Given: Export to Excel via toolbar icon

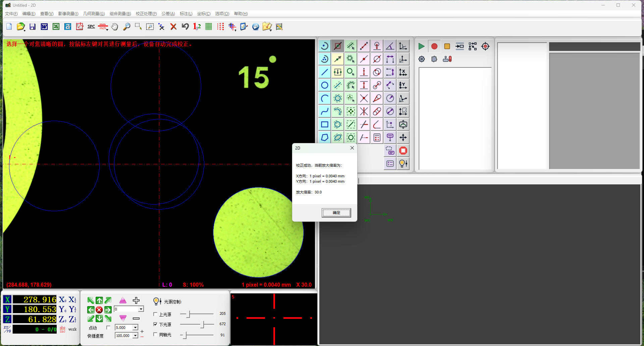Looking at the screenshot, I should (x=56, y=26).
